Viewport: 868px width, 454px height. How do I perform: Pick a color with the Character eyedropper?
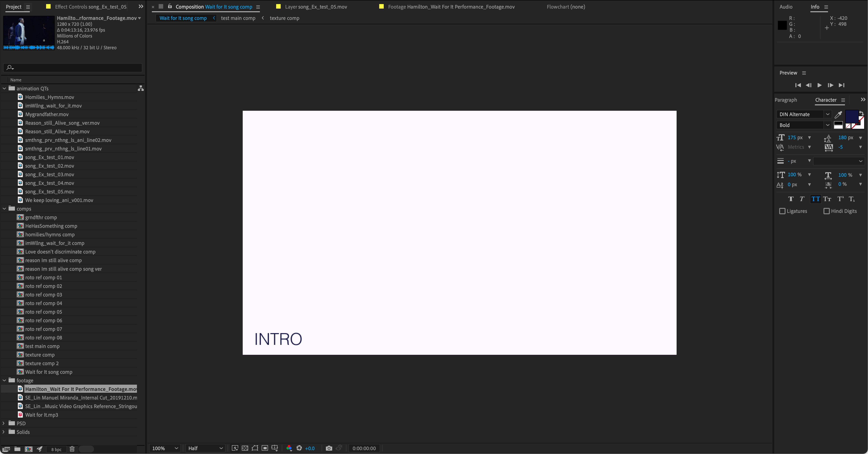[x=838, y=115]
